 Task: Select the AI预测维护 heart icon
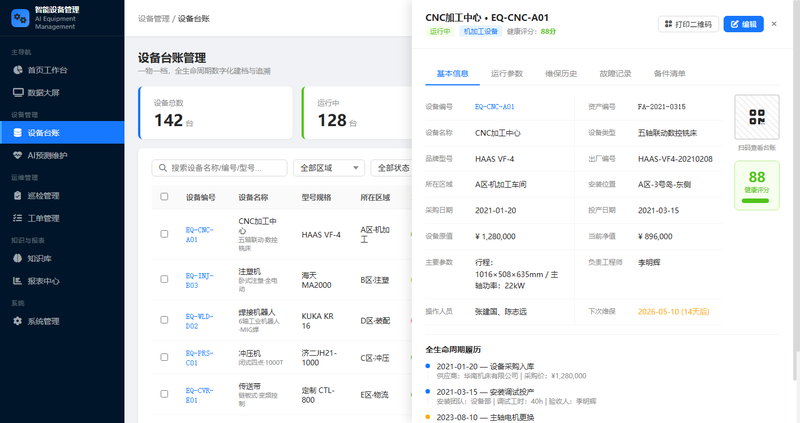click(18, 155)
